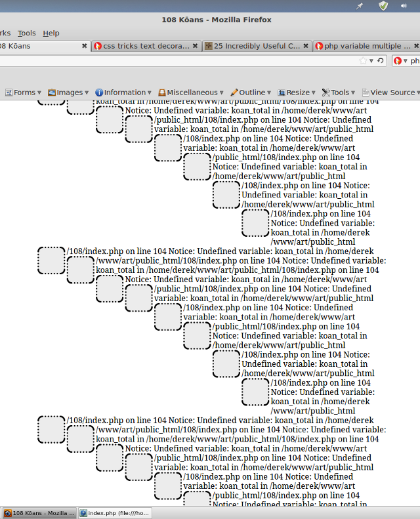Open the Miscellaneous toolbar menu
420x519 pixels.
coord(191,93)
